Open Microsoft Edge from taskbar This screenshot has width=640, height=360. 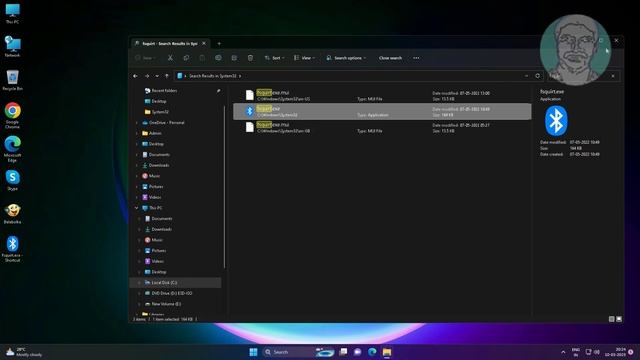point(372,352)
